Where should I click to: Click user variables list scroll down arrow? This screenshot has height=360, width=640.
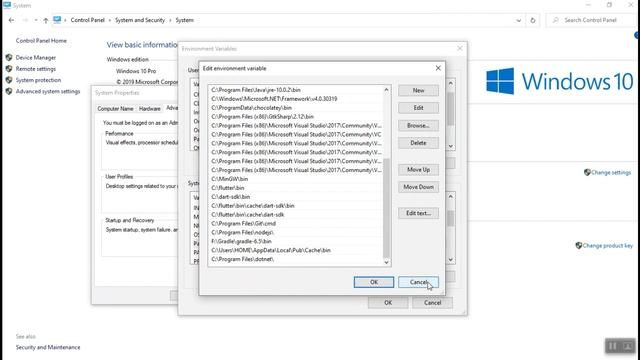[451, 146]
